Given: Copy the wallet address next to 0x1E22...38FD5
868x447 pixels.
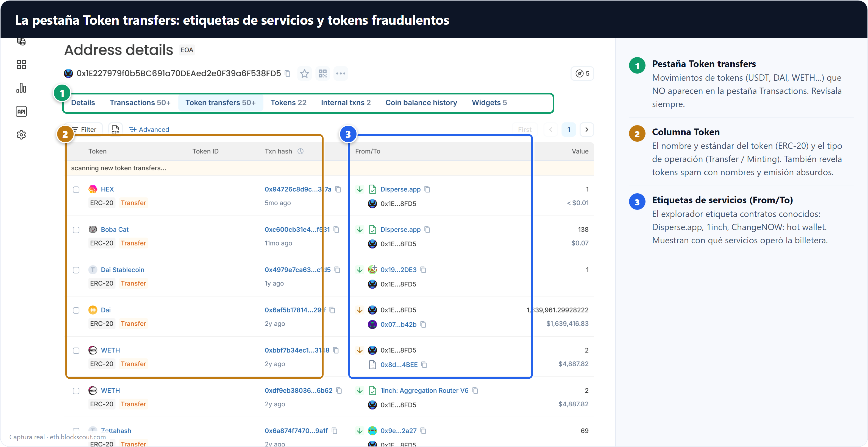Looking at the screenshot, I should point(287,73).
